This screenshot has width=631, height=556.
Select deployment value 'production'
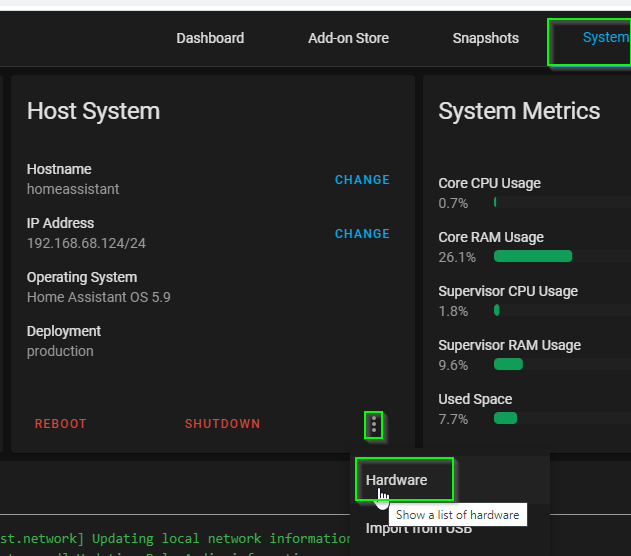tap(60, 351)
